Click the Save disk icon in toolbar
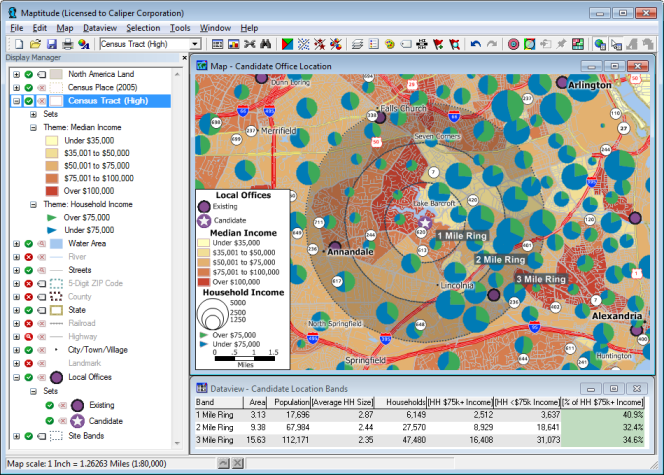This screenshot has width=664, height=475. point(51,45)
